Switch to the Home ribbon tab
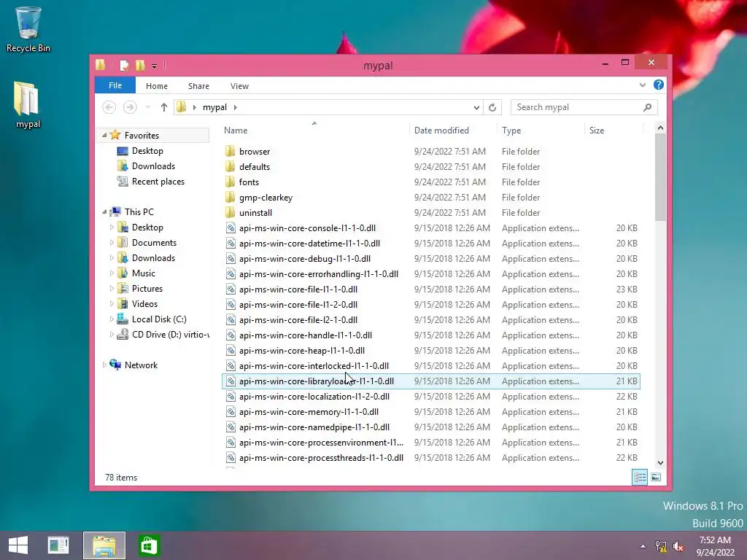The image size is (747, 560). [157, 86]
